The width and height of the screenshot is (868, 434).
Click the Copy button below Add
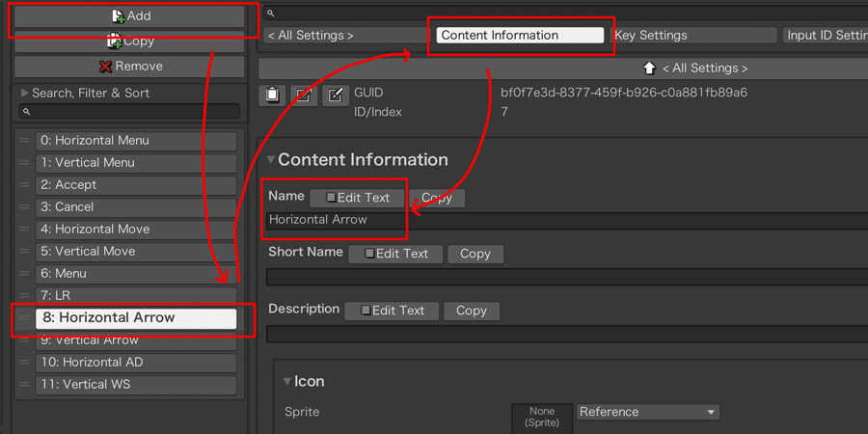pyautogui.click(x=129, y=41)
